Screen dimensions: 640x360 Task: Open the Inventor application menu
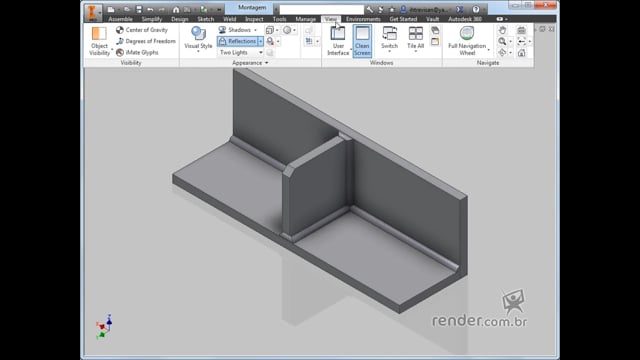pos(92,12)
